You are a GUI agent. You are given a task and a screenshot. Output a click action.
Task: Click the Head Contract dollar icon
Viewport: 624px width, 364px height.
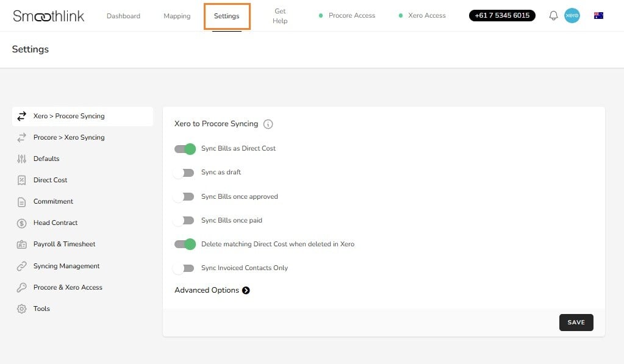[22, 223]
